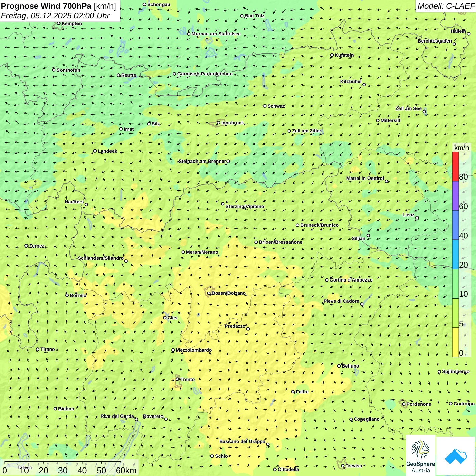Image resolution: width=476 pixels, height=476 pixels.
Task: Click the Meran/Merano label
Action: pos(202,252)
